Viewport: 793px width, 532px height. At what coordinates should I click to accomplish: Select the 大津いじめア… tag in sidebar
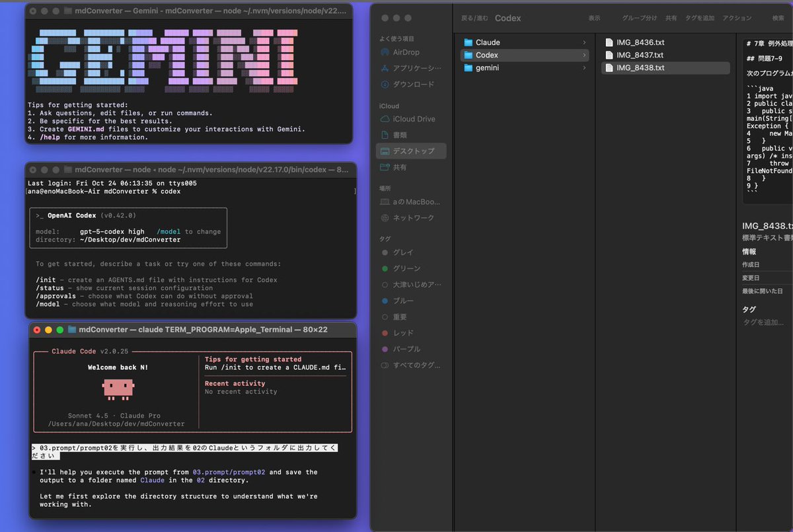click(411, 285)
